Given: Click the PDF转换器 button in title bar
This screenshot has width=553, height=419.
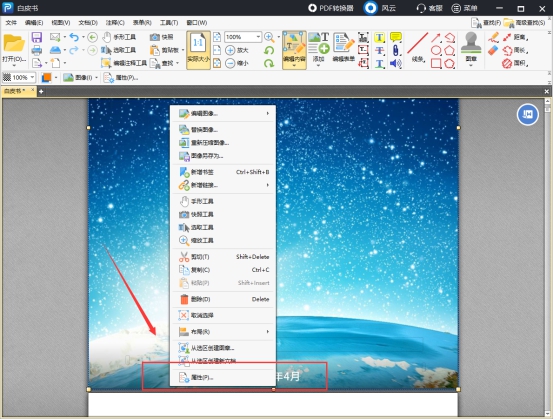Looking at the screenshot, I should (x=330, y=8).
